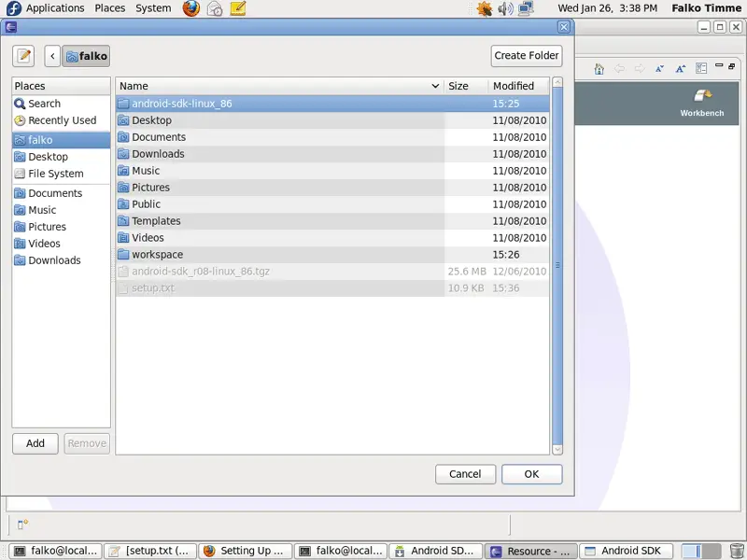
Task: Click the scrollbar up arrow
Action: click(557, 82)
